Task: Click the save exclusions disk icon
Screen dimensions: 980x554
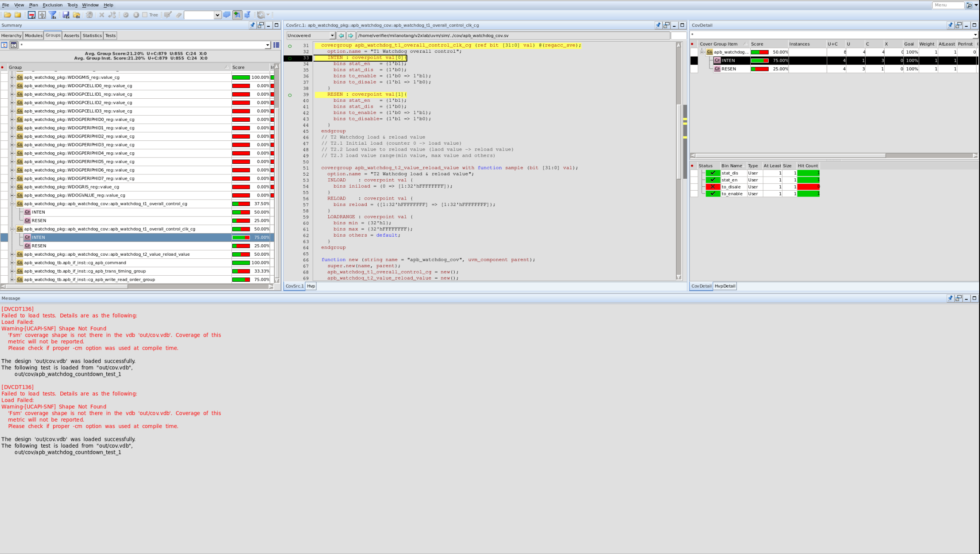Action: 66,15
